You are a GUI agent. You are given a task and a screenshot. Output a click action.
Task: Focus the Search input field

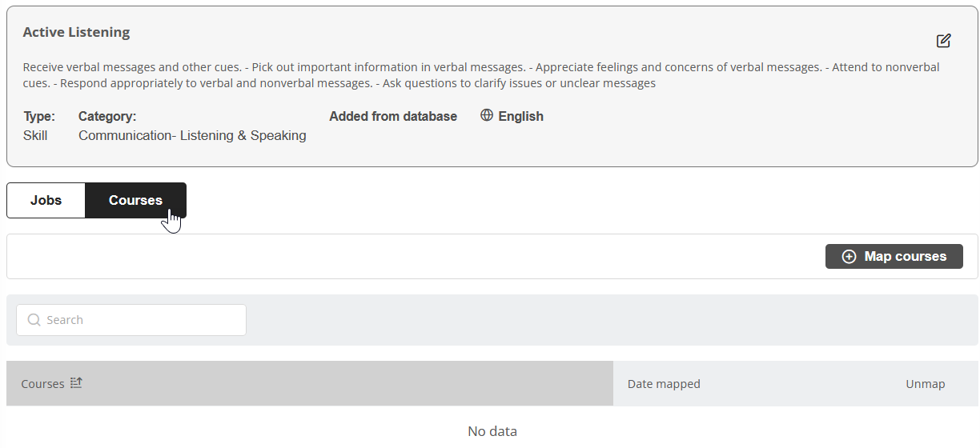[x=140, y=320]
